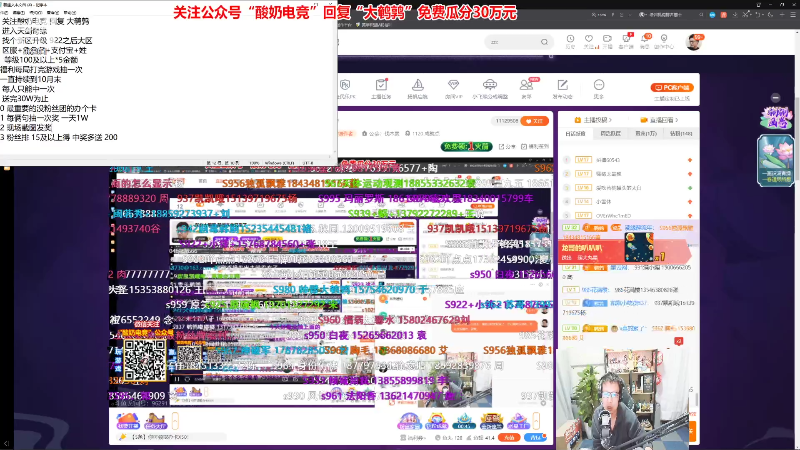Click the first purple gift icon in right group
The height and width of the screenshot is (450, 800).
coord(409,421)
